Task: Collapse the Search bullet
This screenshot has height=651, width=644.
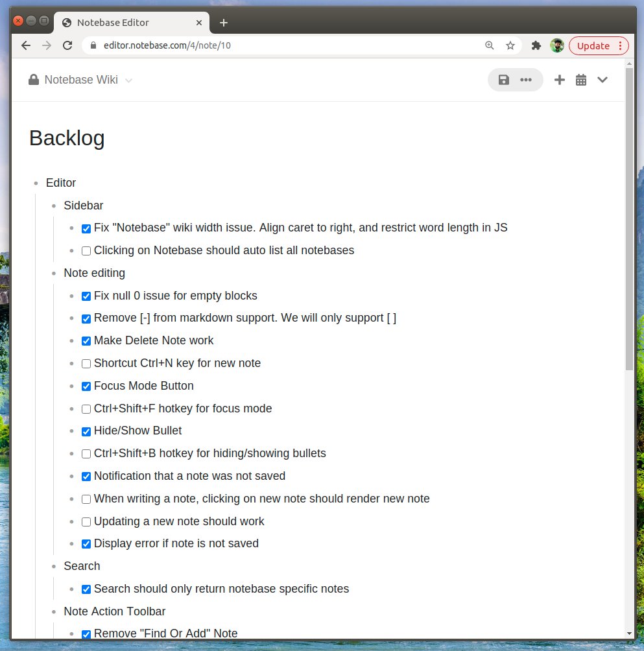Action: click(x=54, y=566)
